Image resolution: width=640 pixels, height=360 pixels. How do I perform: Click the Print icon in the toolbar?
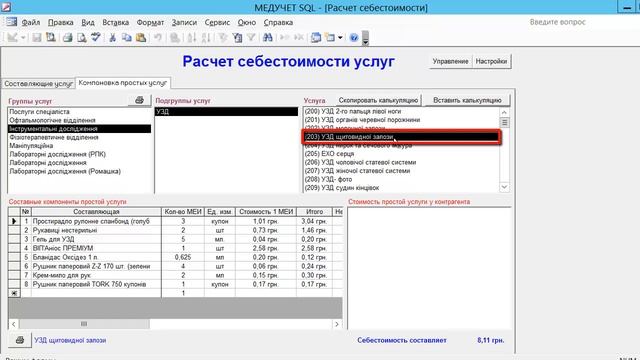(67, 38)
